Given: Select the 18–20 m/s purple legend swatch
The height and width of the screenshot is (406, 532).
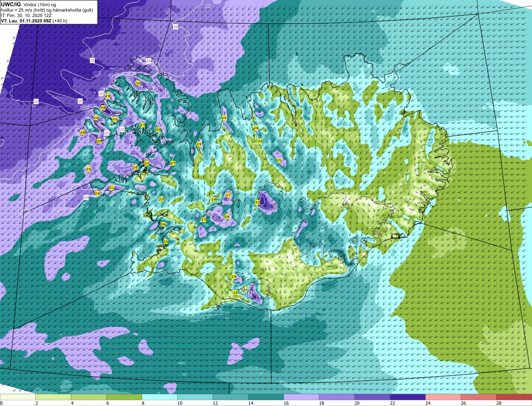Looking at the screenshot, I should (x=337, y=397).
